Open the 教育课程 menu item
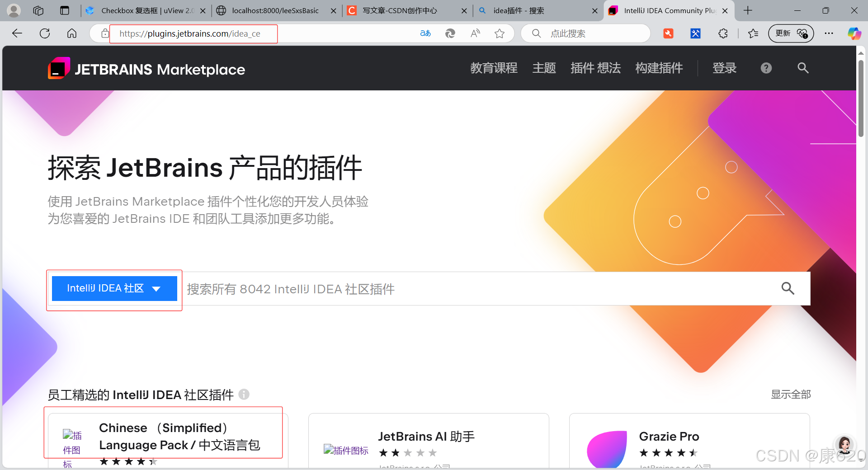Image resolution: width=868 pixels, height=470 pixels. (x=494, y=68)
